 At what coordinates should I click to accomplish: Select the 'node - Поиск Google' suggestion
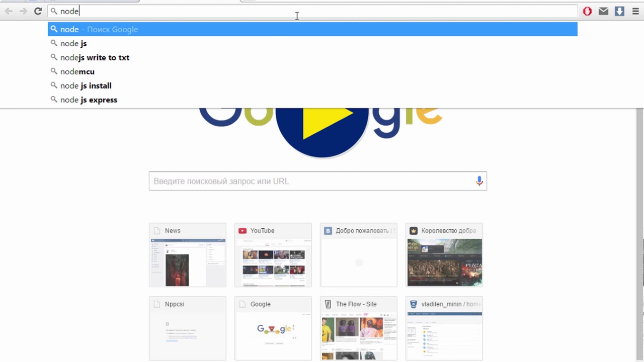coord(312,29)
